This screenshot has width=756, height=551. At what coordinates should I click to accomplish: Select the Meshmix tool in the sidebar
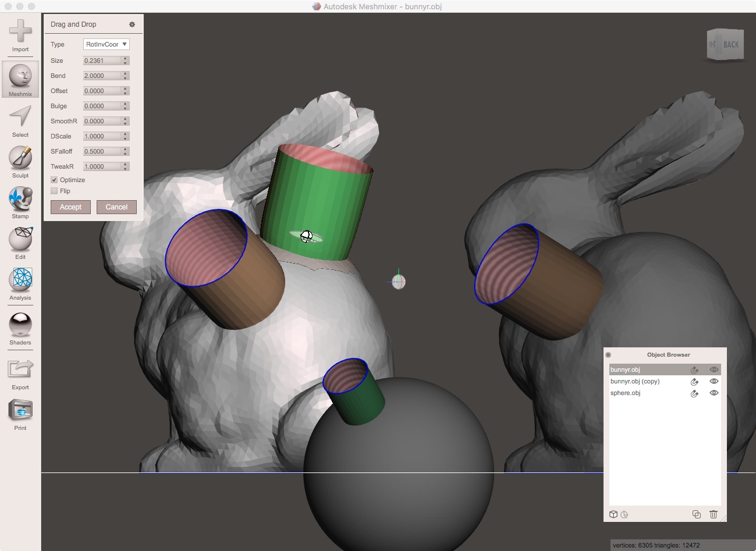tap(20, 79)
